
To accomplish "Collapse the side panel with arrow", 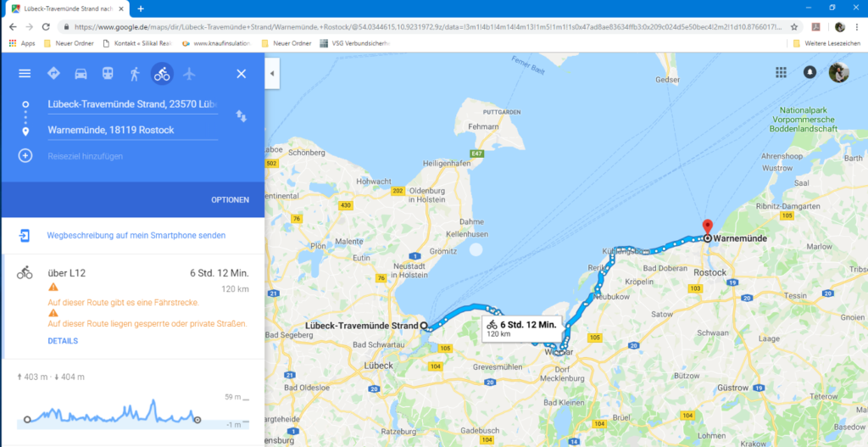I will tap(272, 73).
